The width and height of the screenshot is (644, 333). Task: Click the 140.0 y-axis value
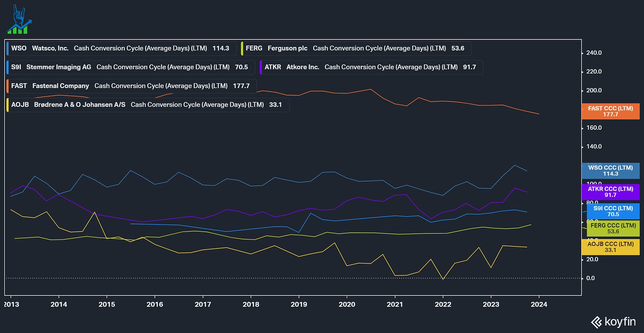pyautogui.click(x=594, y=147)
